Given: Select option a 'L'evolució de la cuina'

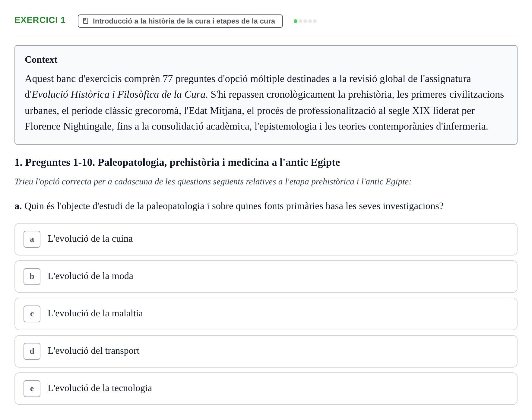Looking at the screenshot, I should (266, 239).
